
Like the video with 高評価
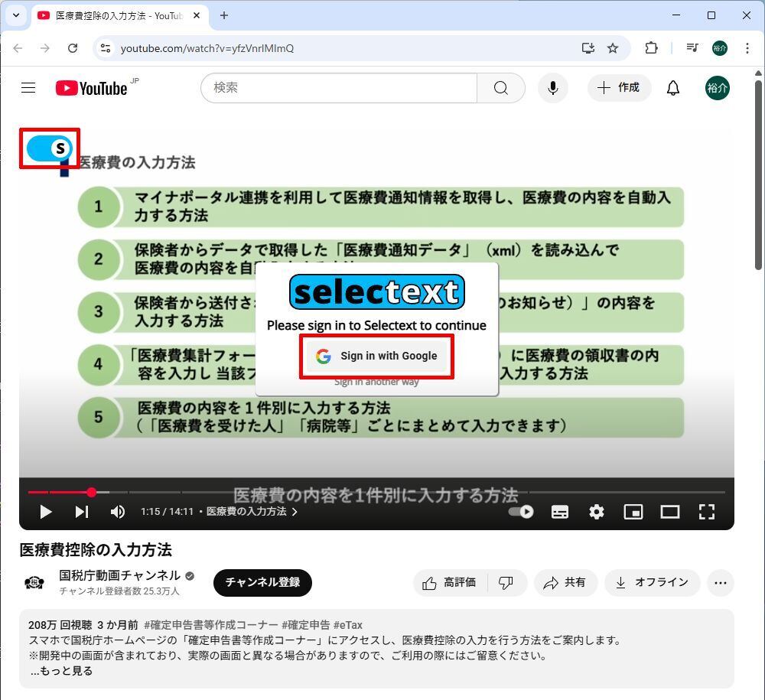450,582
